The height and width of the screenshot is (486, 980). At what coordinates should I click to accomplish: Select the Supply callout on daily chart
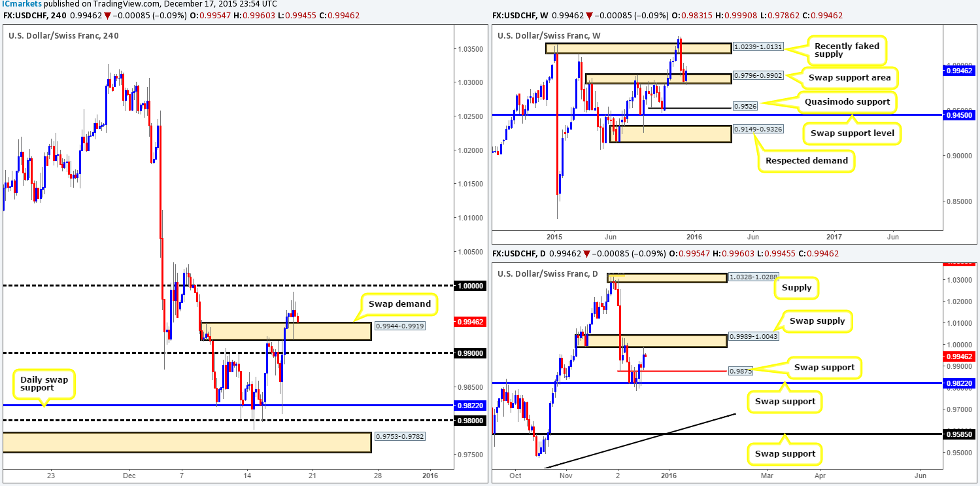[x=795, y=287]
